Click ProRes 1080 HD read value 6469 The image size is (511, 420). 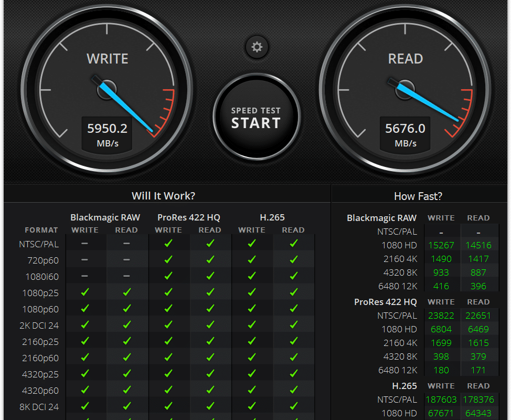tap(478, 329)
